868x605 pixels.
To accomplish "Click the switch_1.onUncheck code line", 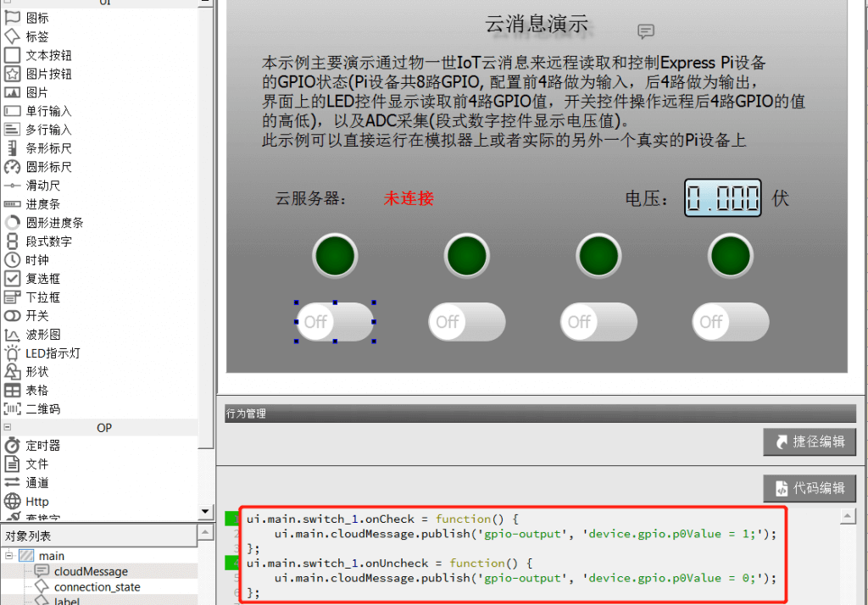I will pyautogui.click(x=390, y=563).
